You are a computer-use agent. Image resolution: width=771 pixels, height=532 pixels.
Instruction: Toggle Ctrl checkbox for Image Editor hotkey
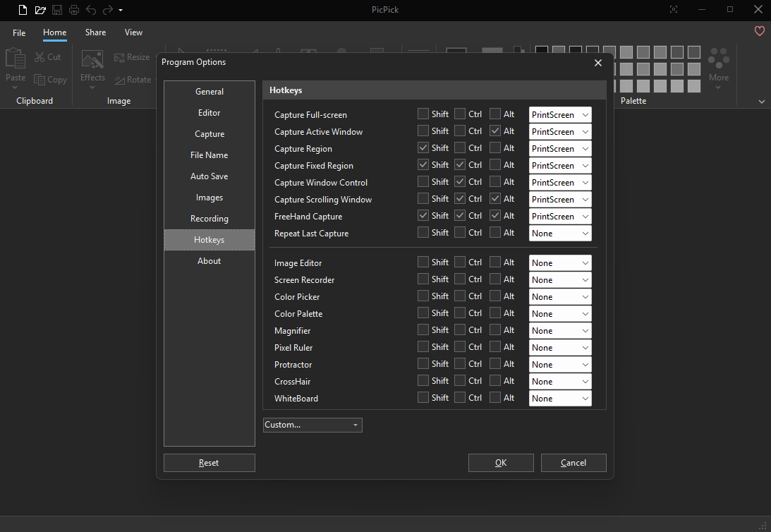[x=460, y=262]
